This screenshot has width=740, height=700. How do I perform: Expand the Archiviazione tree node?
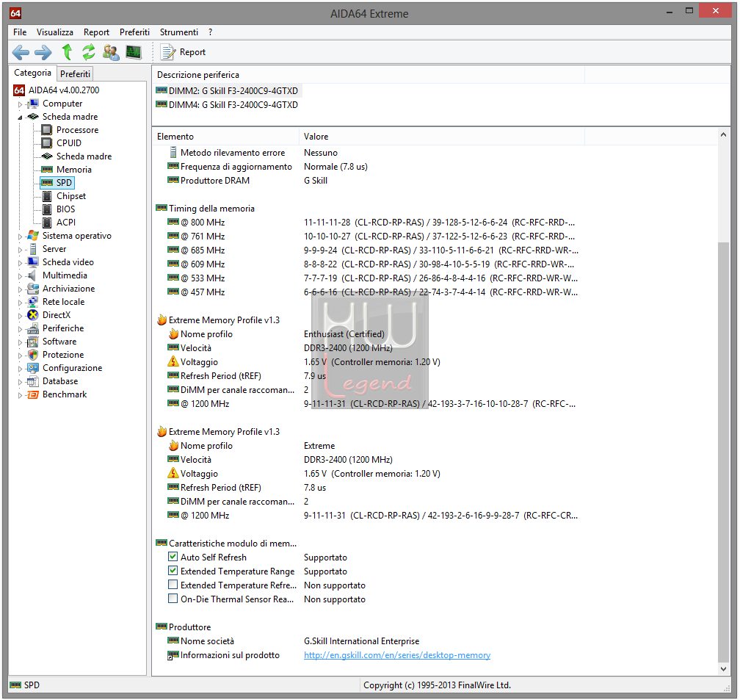pyautogui.click(x=20, y=289)
